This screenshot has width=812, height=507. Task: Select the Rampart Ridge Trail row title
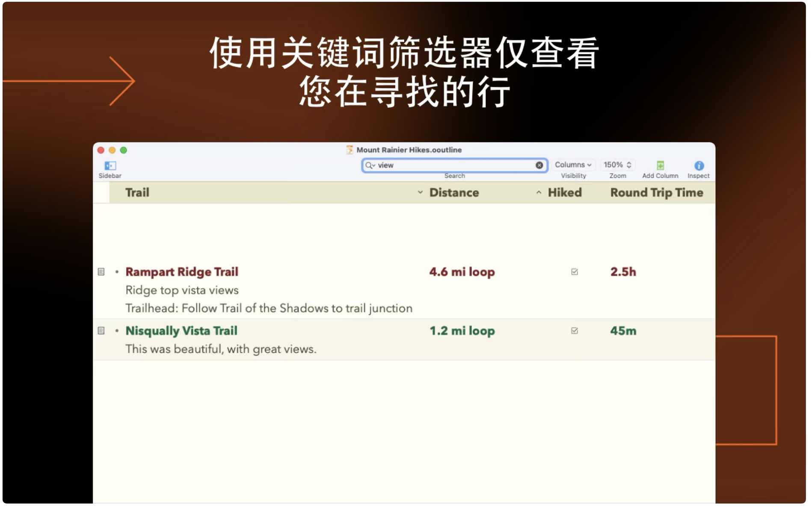pyautogui.click(x=182, y=272)
